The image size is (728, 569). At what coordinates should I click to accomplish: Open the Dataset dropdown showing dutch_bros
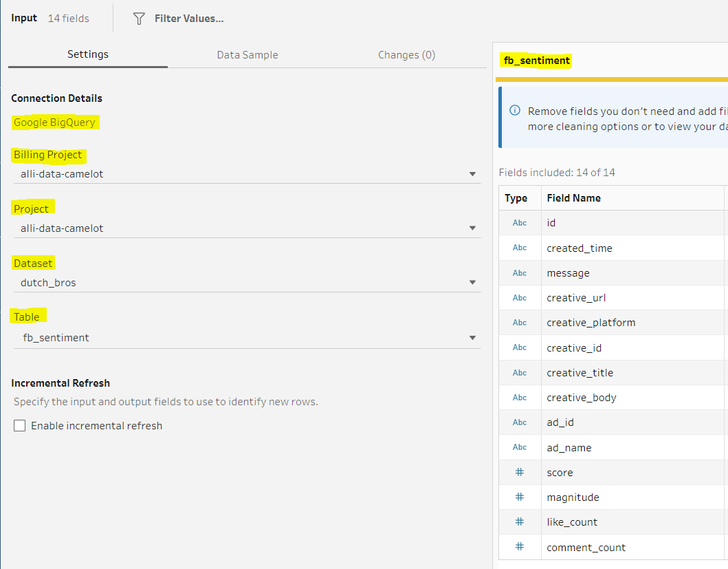[x=472, y=283]
